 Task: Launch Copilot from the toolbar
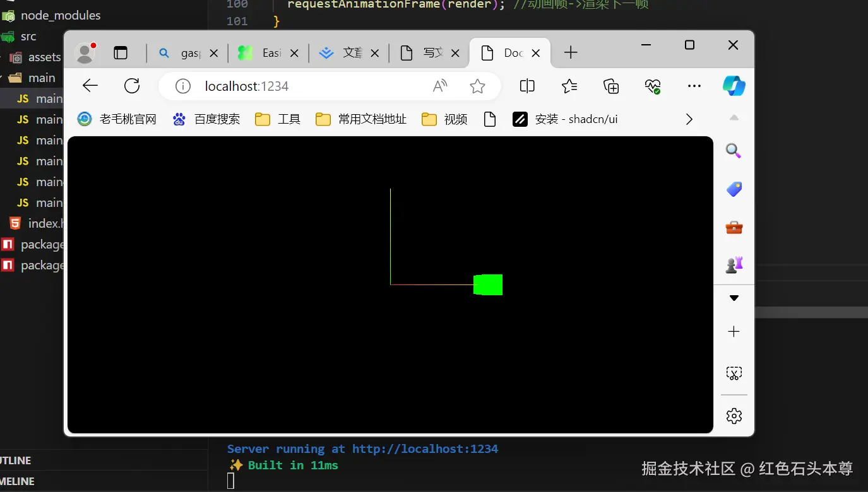(734, 86)
